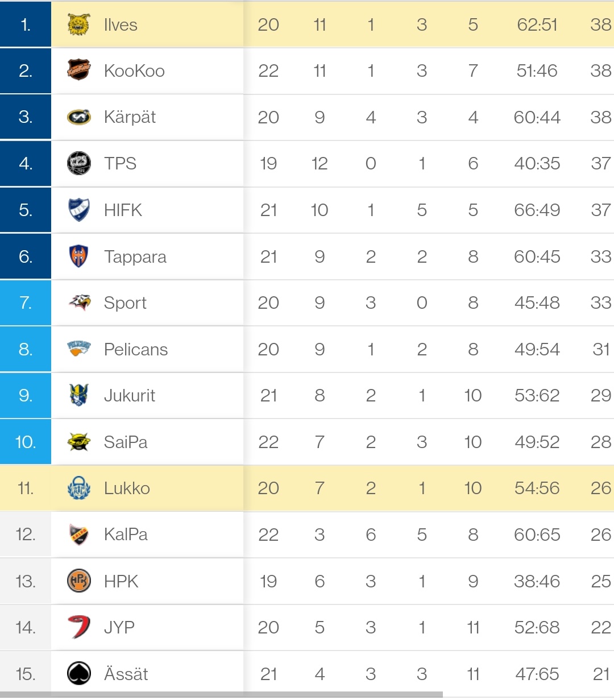
Task: Open the KalPa team name link
Action: [126, 535]
